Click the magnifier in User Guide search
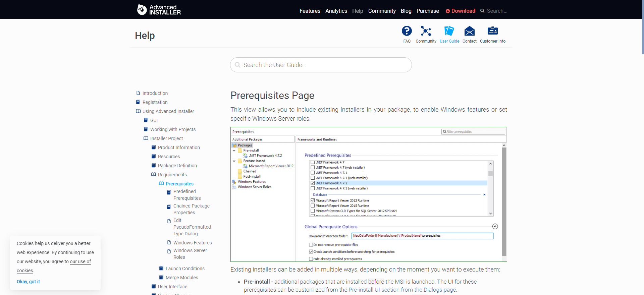 pos(237,65)
